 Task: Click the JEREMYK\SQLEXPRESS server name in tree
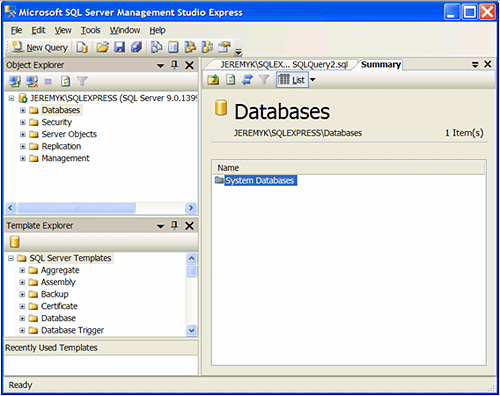[113, 98]
